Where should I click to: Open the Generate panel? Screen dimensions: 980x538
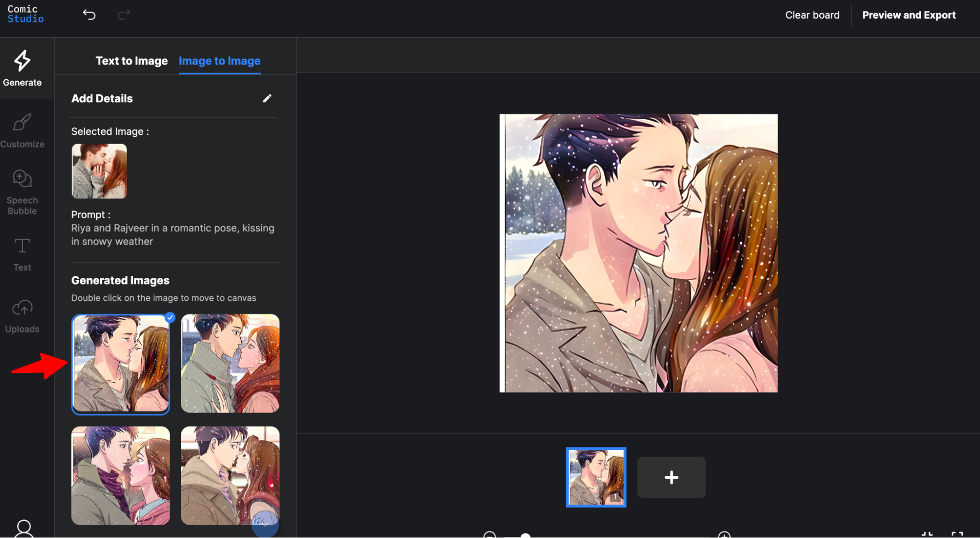pos(22,69)
